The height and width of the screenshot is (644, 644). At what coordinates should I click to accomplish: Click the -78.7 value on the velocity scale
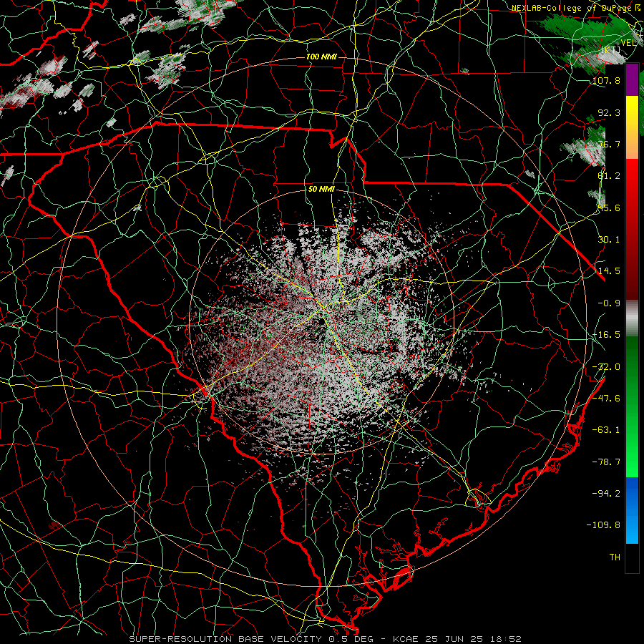tap(606, 462)
